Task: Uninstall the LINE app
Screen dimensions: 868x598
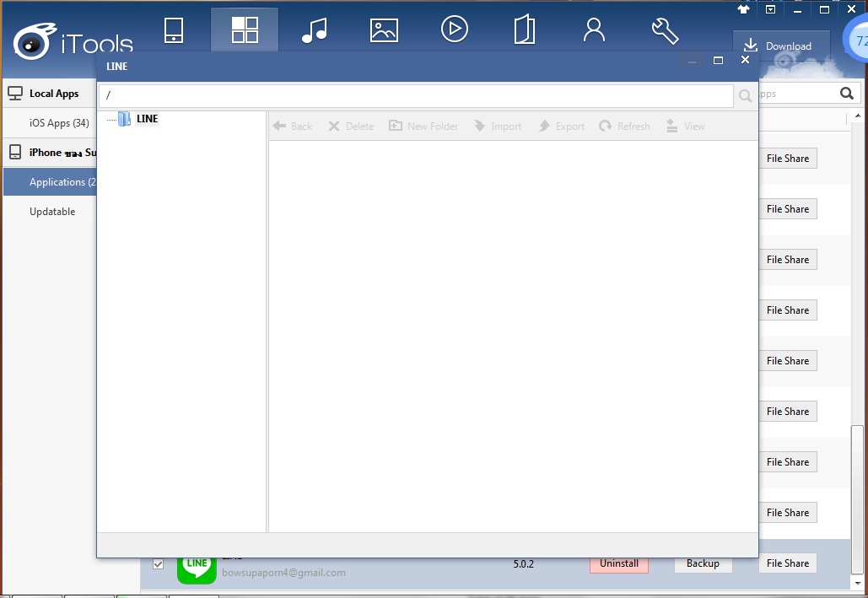Action: (619, 563)
